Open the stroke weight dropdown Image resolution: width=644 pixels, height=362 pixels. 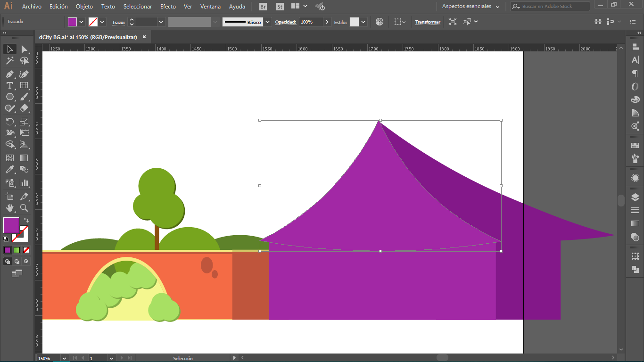tap(161, 22)
